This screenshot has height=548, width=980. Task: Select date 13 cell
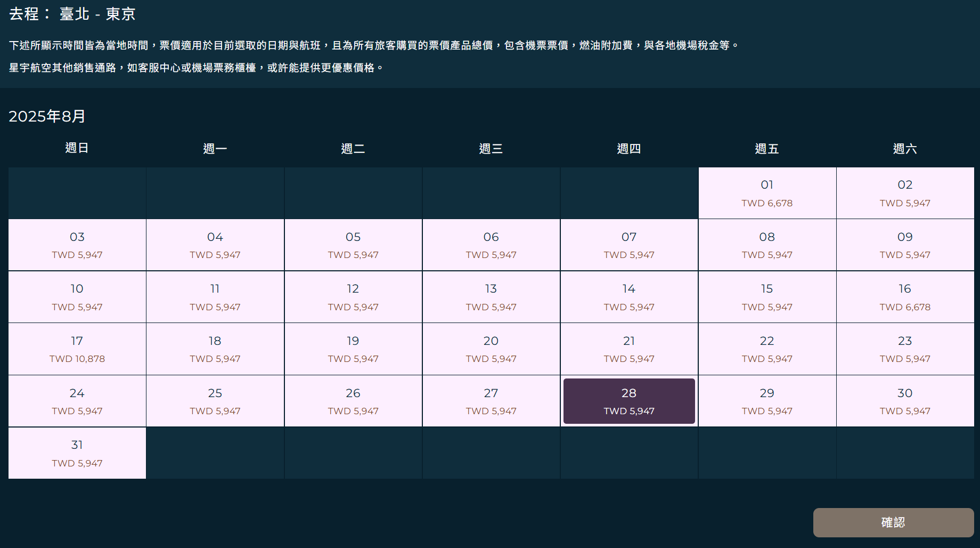pyautogui.click(x=491, y=297)
